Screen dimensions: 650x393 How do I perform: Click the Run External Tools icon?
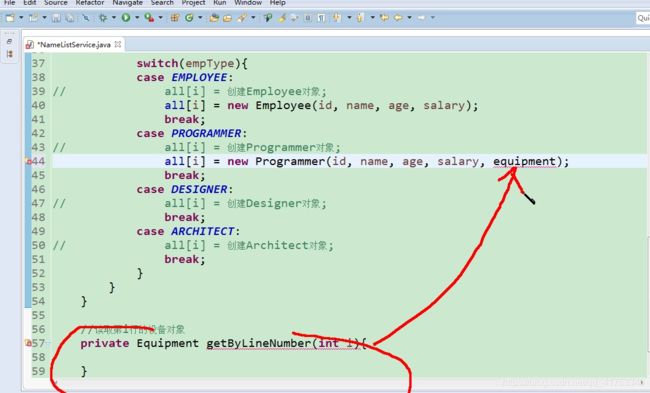coord(149,18)
